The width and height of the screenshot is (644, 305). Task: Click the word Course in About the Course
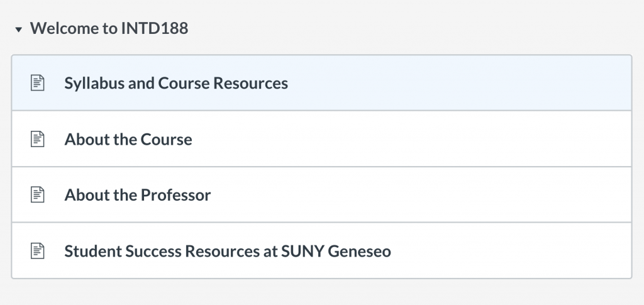click(x=166, y=139)
